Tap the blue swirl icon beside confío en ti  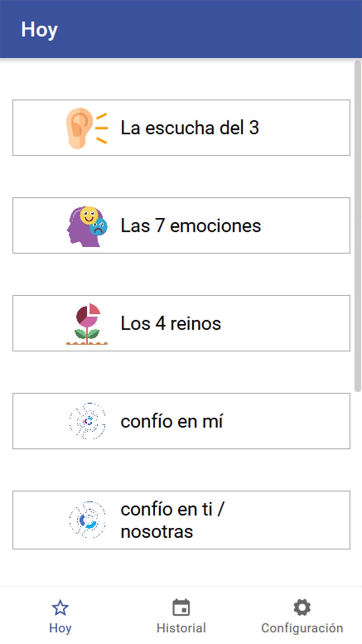87,520
